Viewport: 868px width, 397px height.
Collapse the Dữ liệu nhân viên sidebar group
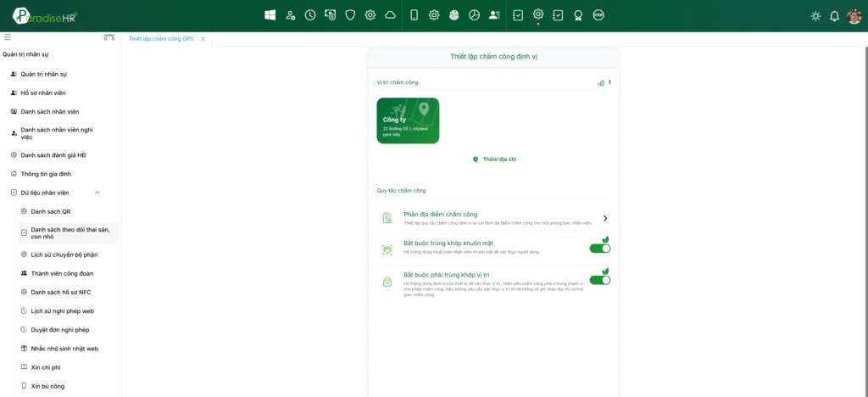97,193
